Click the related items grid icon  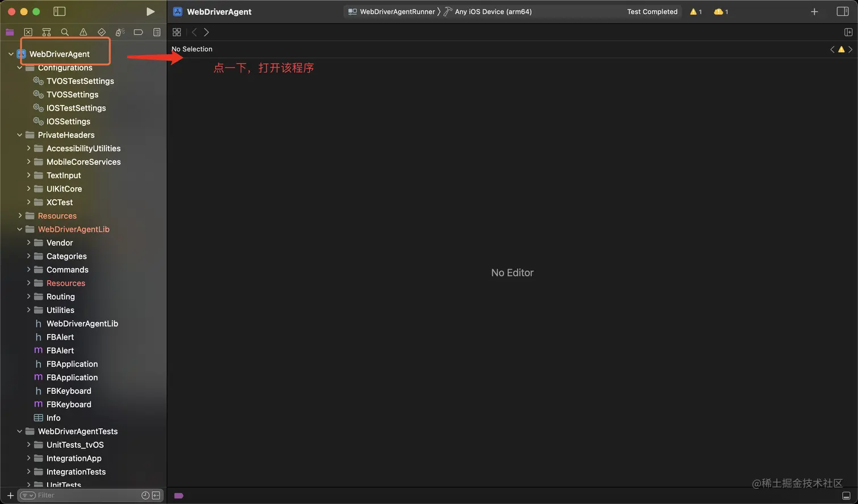click(176, 32)
